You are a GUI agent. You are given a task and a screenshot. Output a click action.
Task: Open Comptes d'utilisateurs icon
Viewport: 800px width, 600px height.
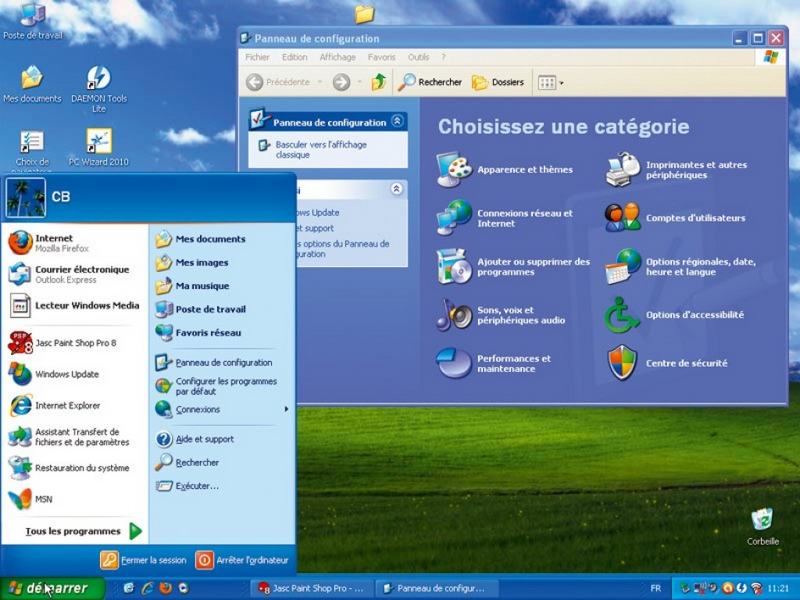pyautogui.click(x=622, y=218)
